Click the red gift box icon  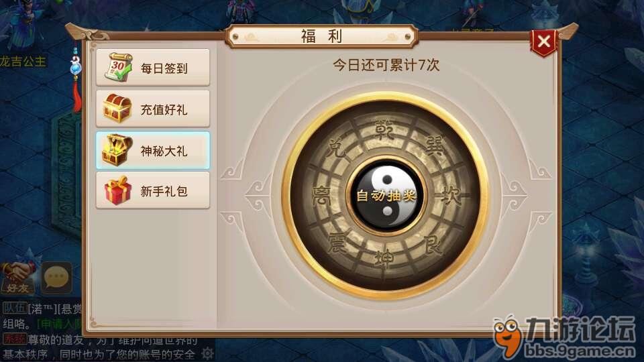[118, 190]
